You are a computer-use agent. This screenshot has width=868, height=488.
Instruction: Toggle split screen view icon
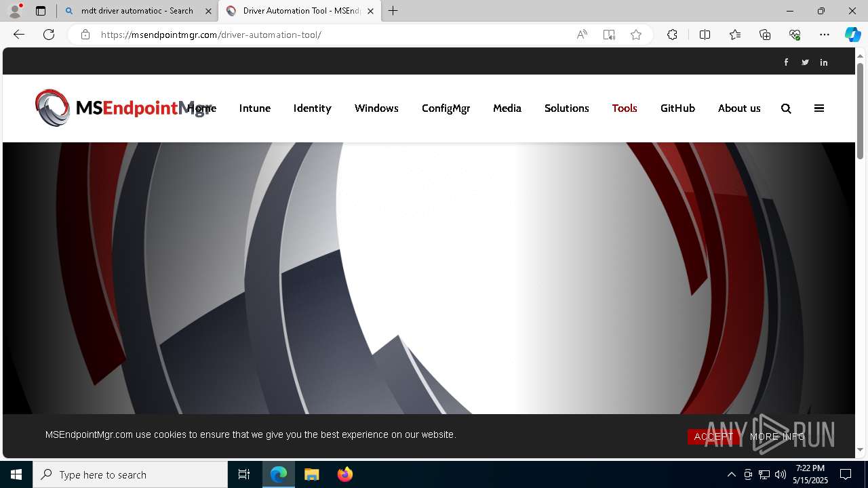705,35
